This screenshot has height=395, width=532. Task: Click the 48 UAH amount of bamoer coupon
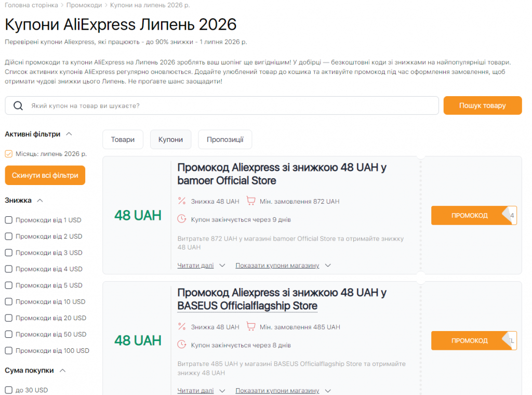[138, 216]
